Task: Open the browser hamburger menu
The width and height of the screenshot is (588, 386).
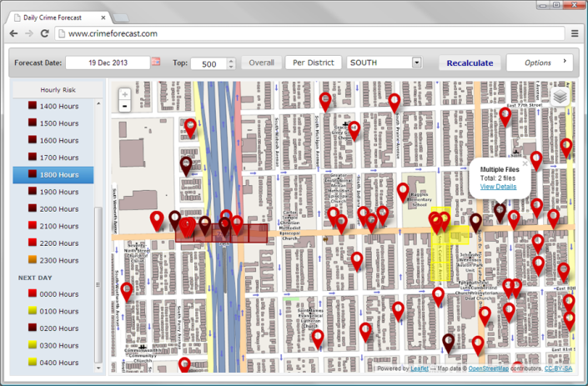Action: [x=575, y=33]
